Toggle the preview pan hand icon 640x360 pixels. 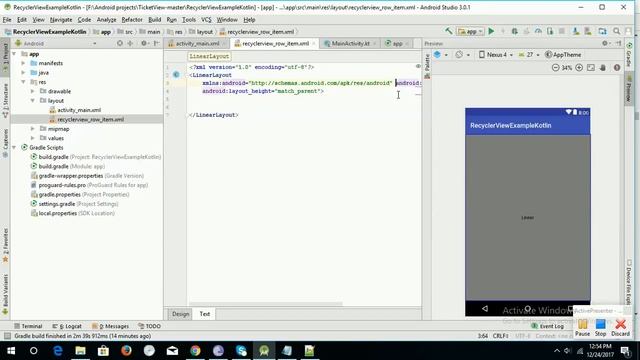tap(602, 68)
